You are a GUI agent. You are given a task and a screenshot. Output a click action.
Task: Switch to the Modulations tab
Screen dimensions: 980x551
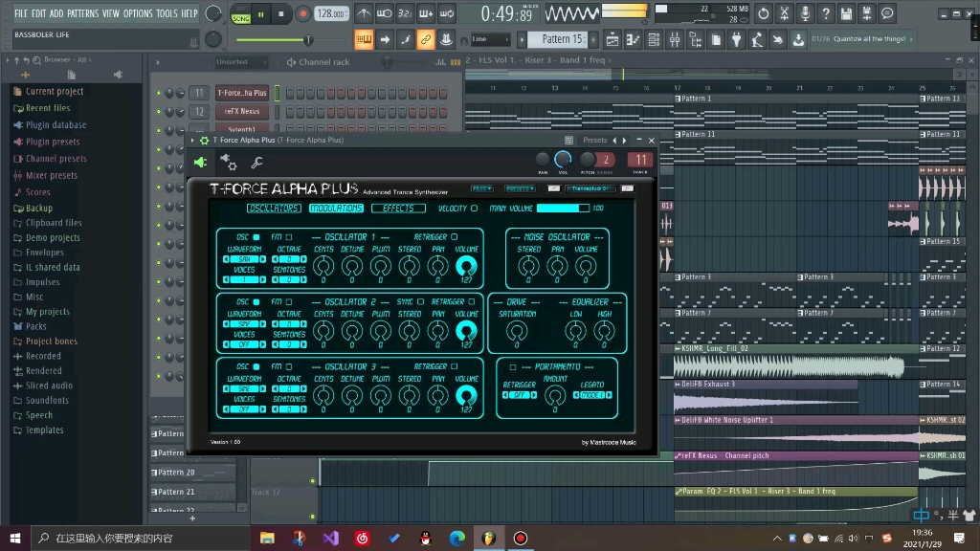tap(336, 208)
